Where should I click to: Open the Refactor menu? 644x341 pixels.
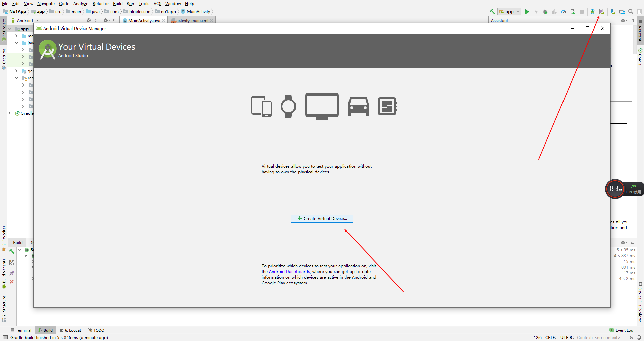[101, 4]
